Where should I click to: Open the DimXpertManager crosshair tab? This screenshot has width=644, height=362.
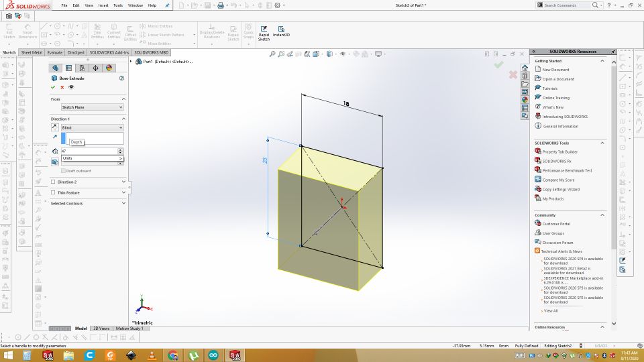click(x=95, y=68)
